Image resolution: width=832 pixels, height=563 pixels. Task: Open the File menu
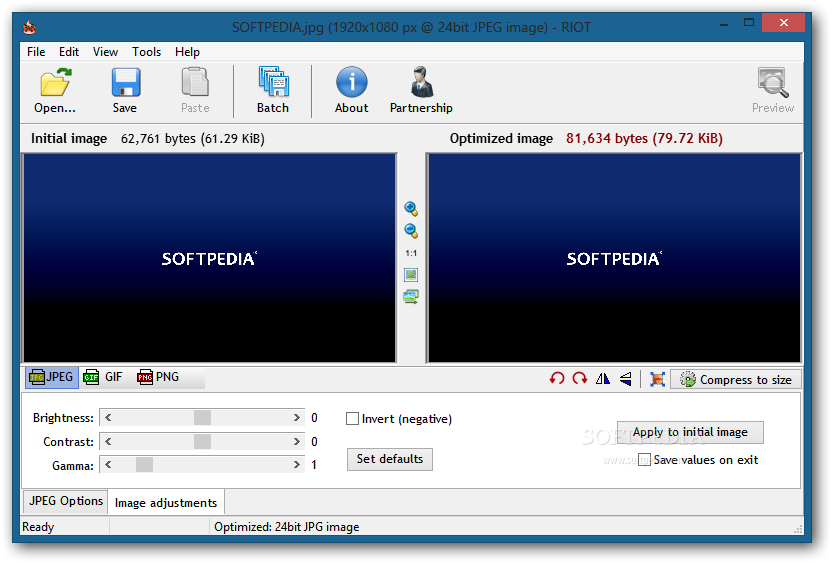click(36, 52)
